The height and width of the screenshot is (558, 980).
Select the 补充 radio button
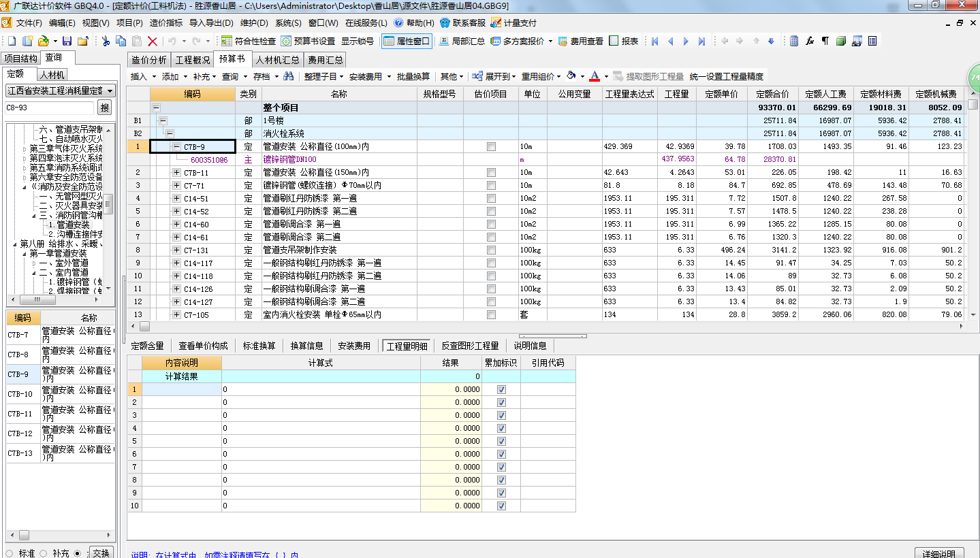click(44, 553)
